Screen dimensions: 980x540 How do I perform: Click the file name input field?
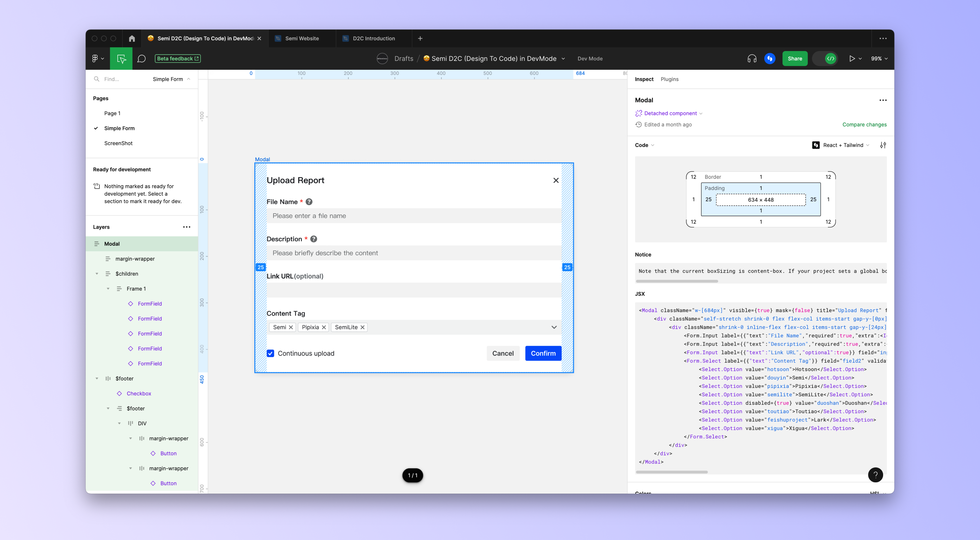point(414,216)
